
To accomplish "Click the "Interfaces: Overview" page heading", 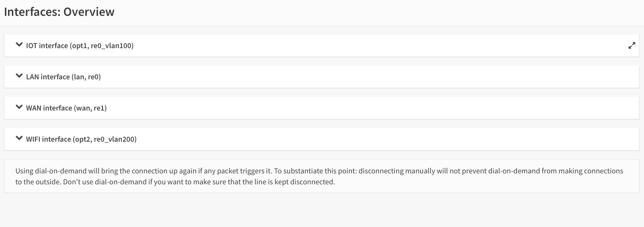I will (59, 12).
